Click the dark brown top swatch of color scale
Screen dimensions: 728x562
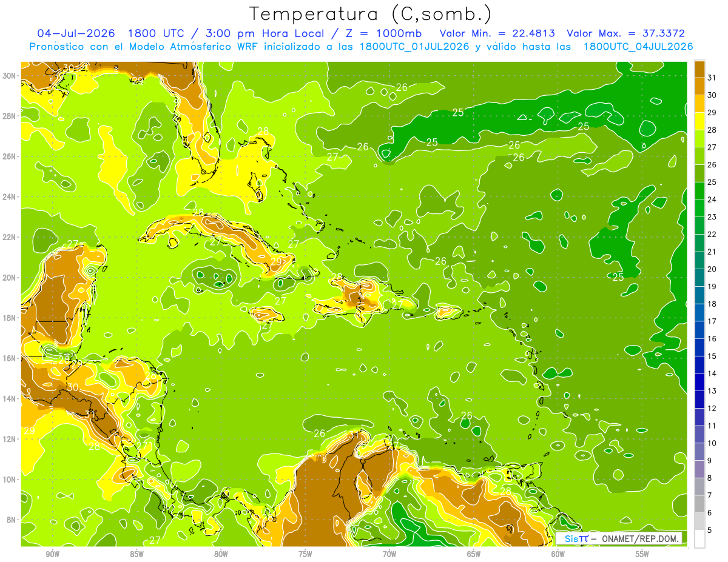700,69
